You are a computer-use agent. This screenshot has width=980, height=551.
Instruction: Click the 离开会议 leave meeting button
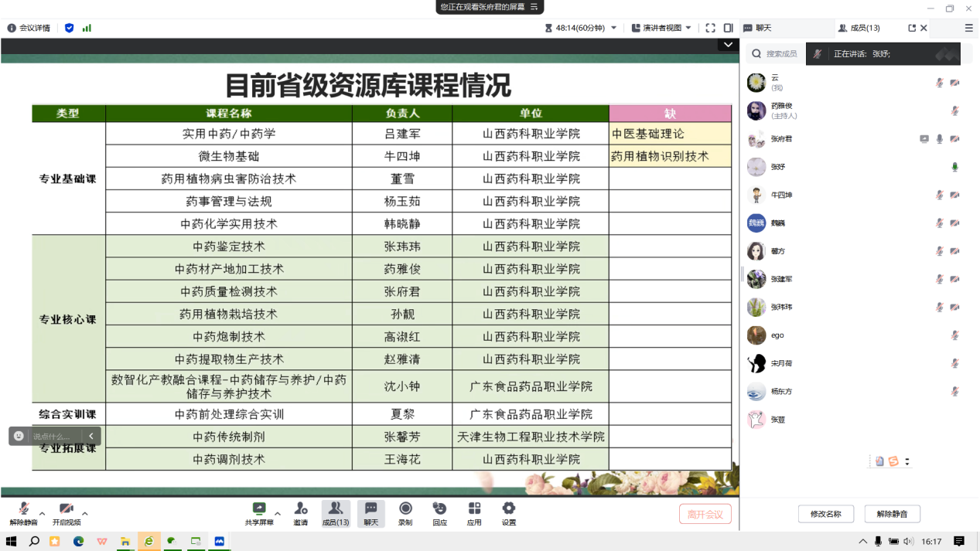point(705,514)
